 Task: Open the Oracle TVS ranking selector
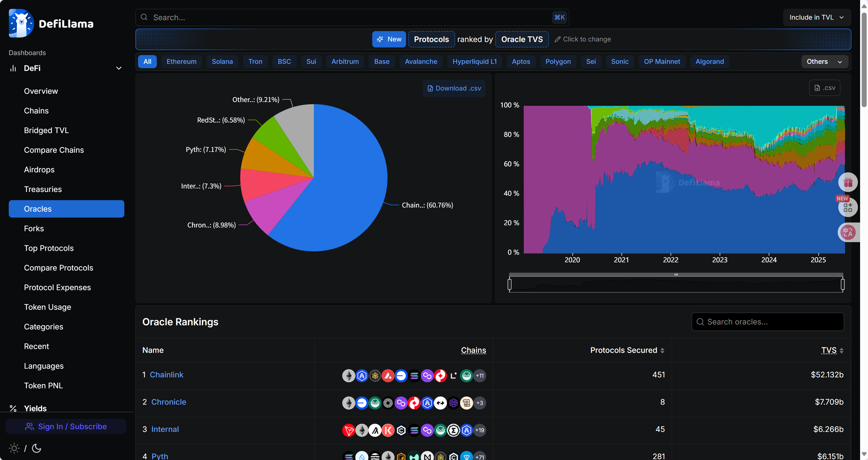tap(522, 39)
